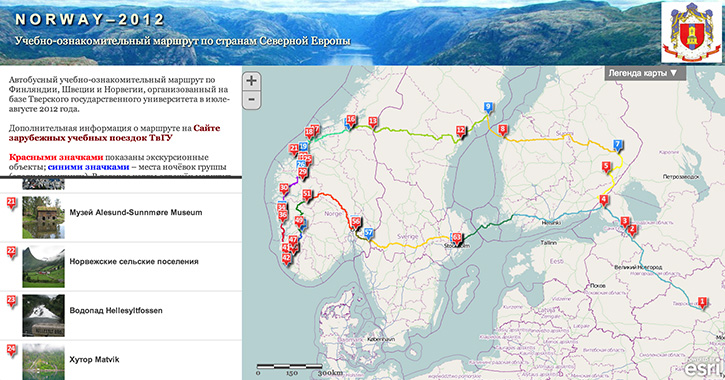
Task: Select blue overnight marker 7
Action: pos(617,145)
